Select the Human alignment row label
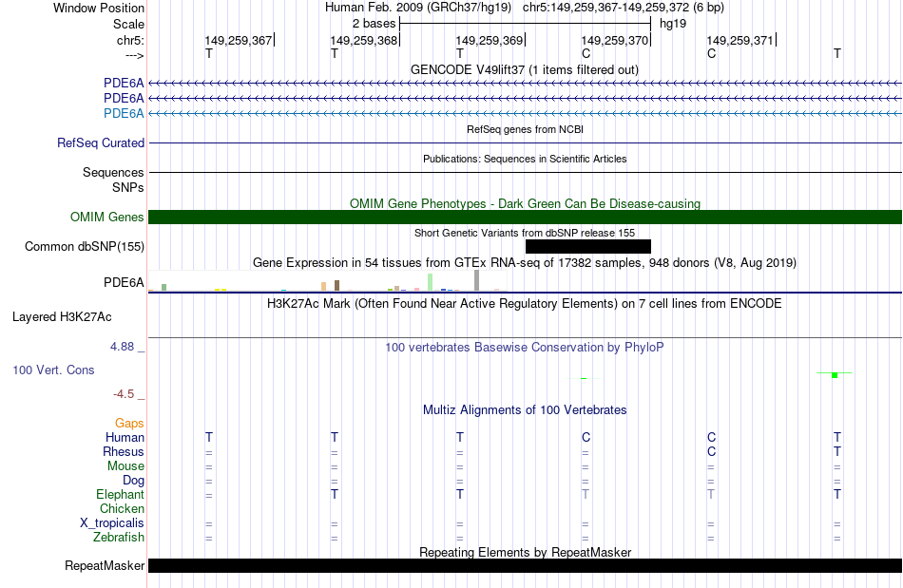 125,437
